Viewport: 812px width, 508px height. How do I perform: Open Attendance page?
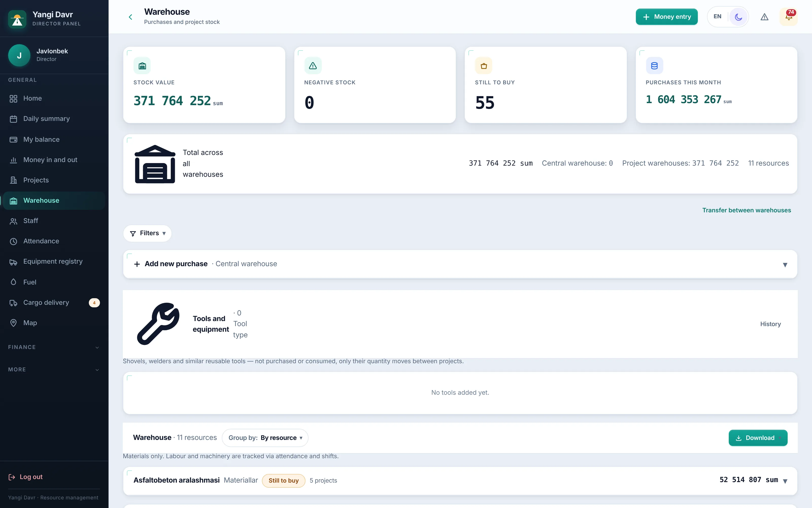point(54,241)
